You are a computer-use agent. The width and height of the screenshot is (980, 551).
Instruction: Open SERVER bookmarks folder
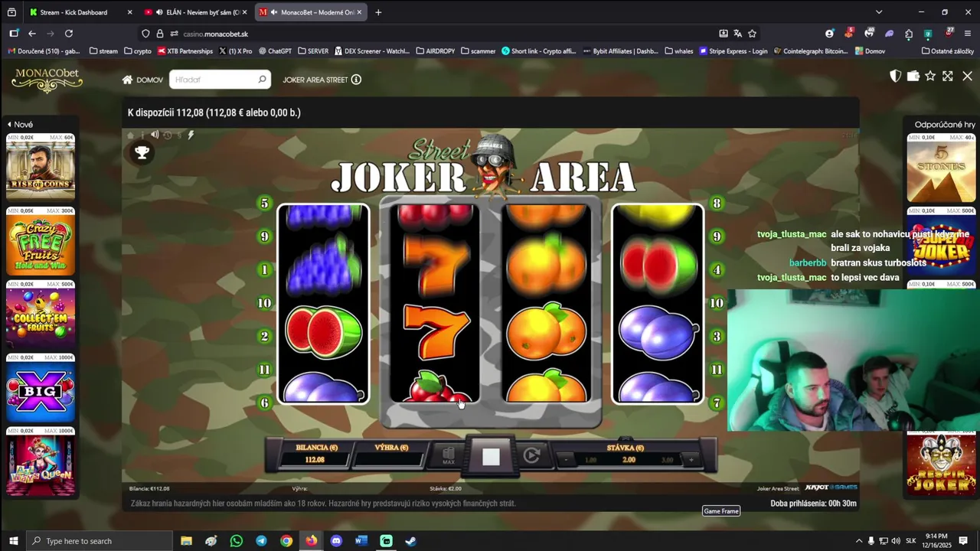point(312,51)
